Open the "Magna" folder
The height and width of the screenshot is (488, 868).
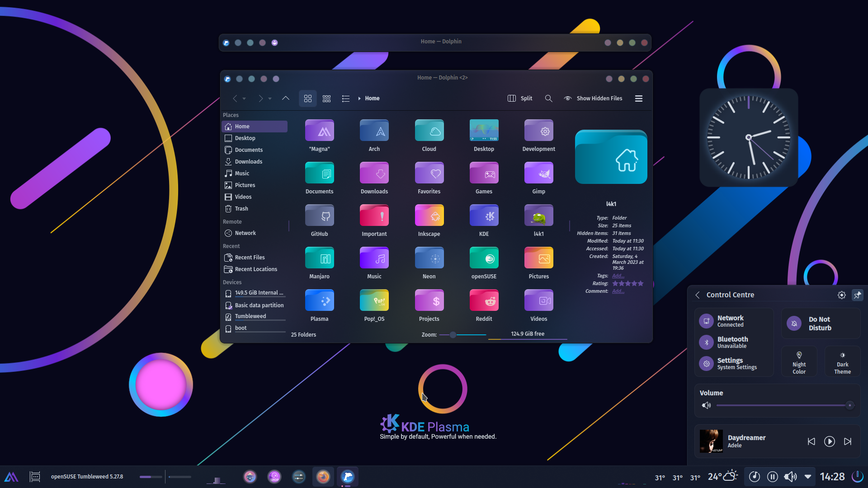coord(319,131)
